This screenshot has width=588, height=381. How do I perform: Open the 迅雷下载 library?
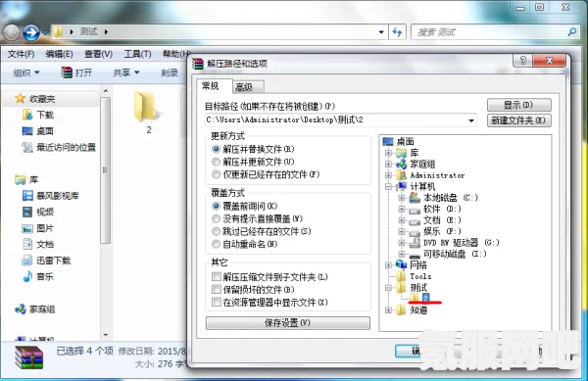coord(53,261)
